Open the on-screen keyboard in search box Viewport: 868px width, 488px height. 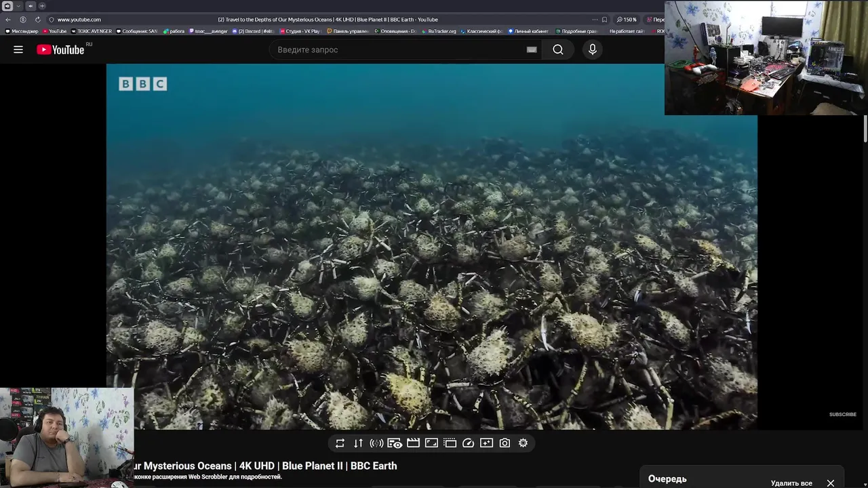click(532, 49)
